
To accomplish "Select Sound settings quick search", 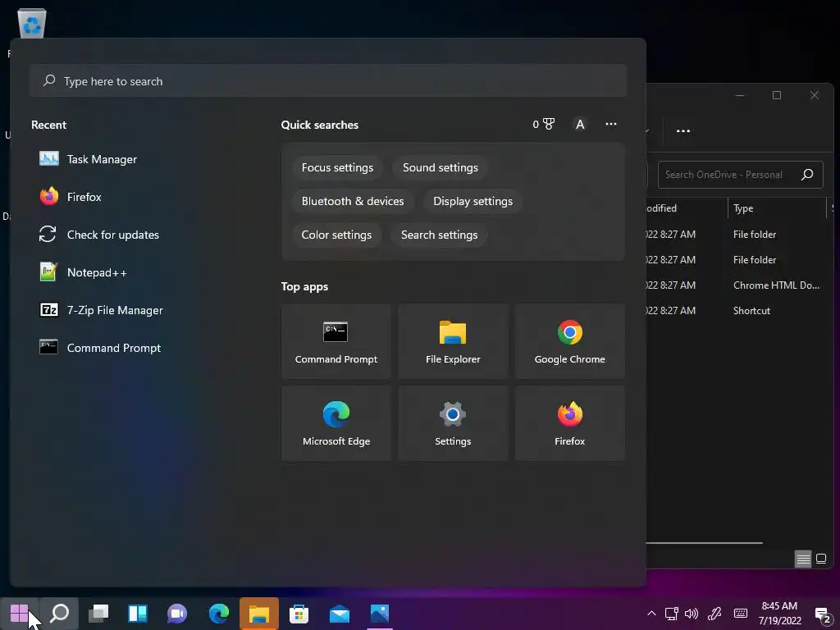I will (440, 167).
